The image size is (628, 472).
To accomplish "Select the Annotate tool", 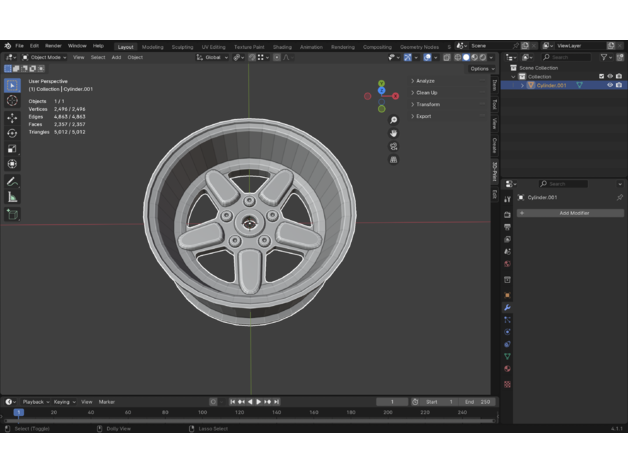I will 12,182.
